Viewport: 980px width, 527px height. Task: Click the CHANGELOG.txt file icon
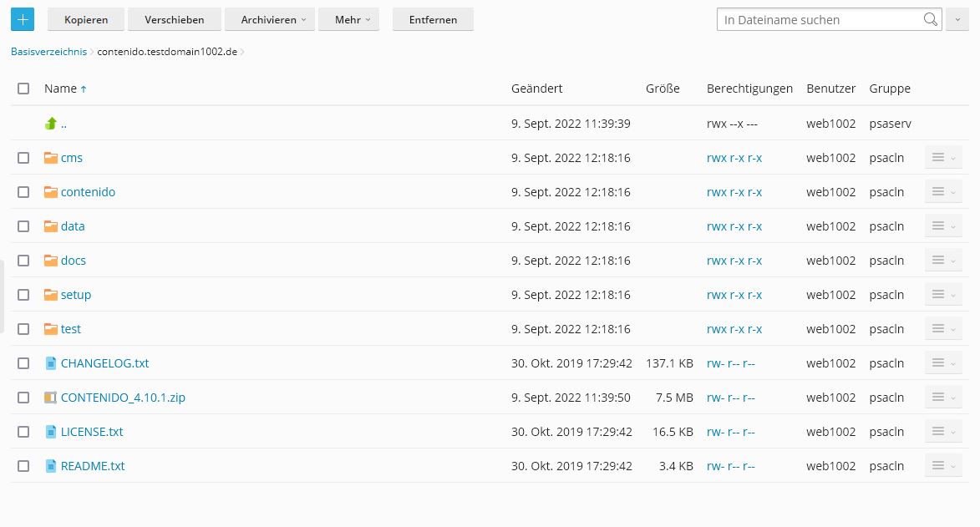coord(51,363)
